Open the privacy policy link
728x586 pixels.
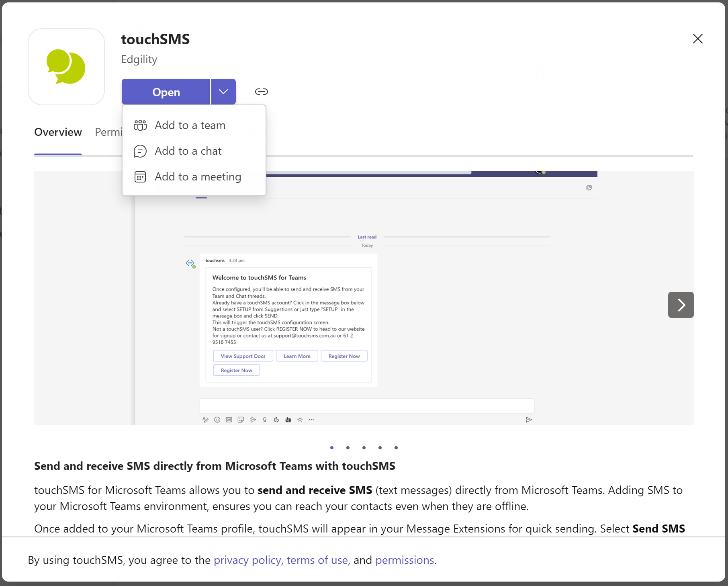coord(247,560)
